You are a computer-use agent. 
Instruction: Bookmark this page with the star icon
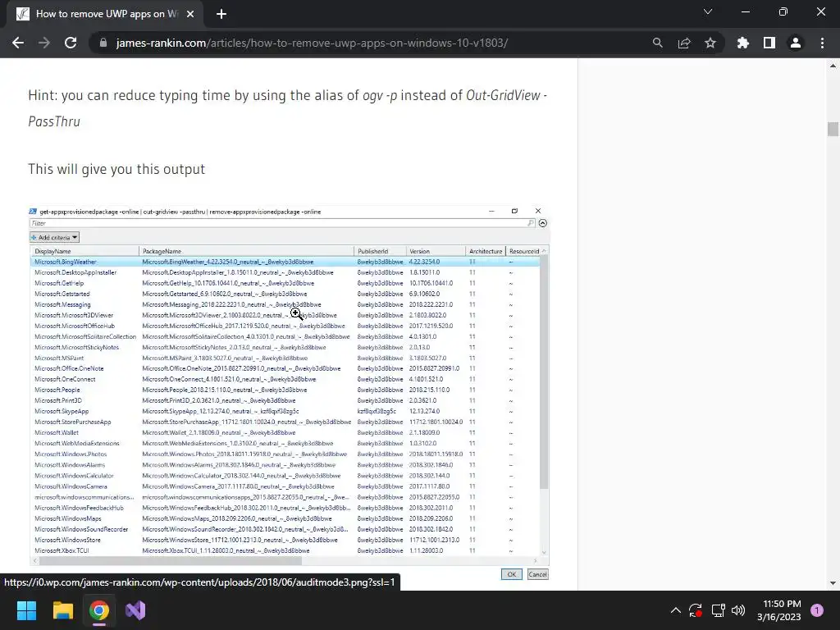pos(710,43)
